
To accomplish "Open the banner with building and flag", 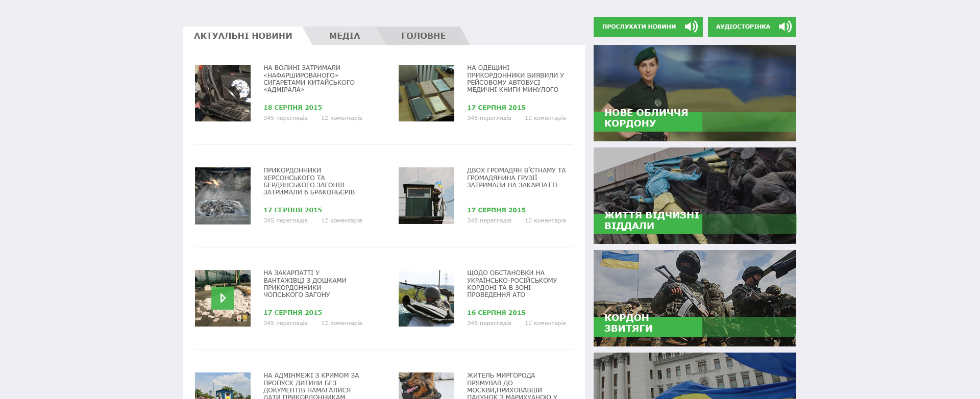I will [x=695, y=376].
